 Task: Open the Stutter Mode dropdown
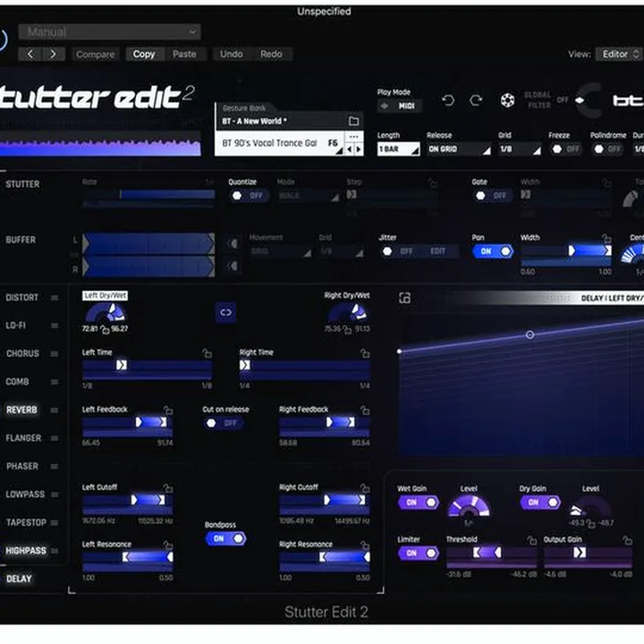click(309, 196)
